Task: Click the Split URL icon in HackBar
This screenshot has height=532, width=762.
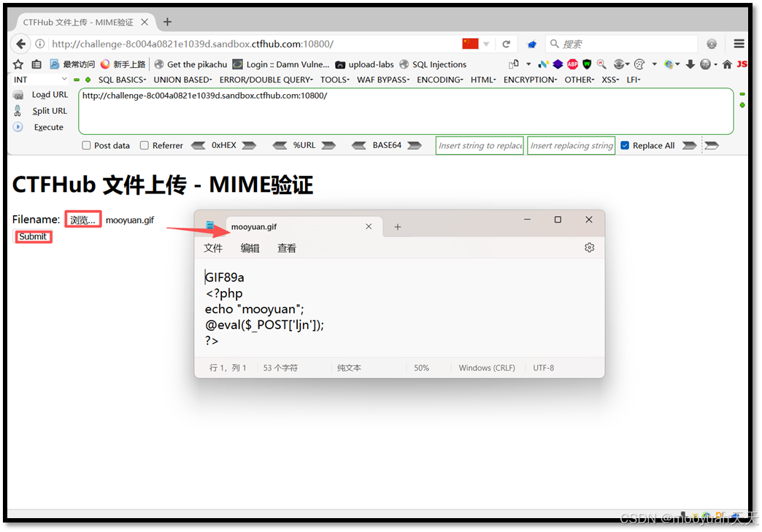Action: coord(18,111)
